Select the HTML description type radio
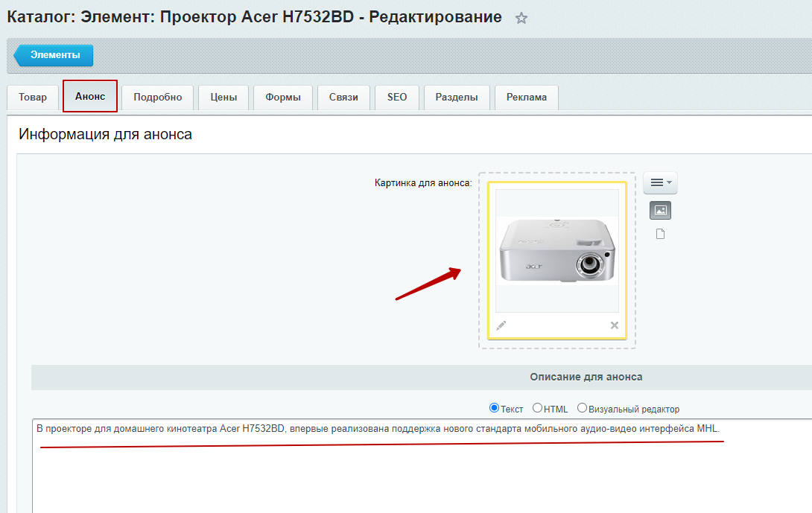Image resolution: width=812 pixels, height=513 pixels. tap(538, 408)
